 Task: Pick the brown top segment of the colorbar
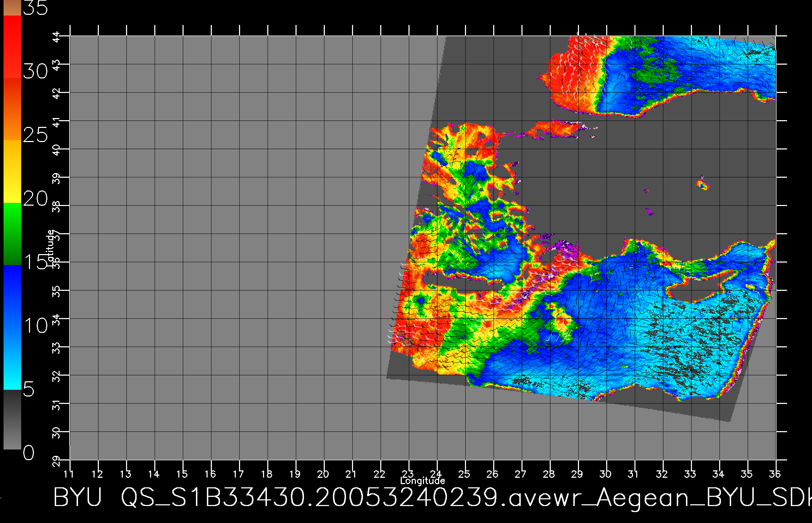pyautogui.click(x=12, y=8)
